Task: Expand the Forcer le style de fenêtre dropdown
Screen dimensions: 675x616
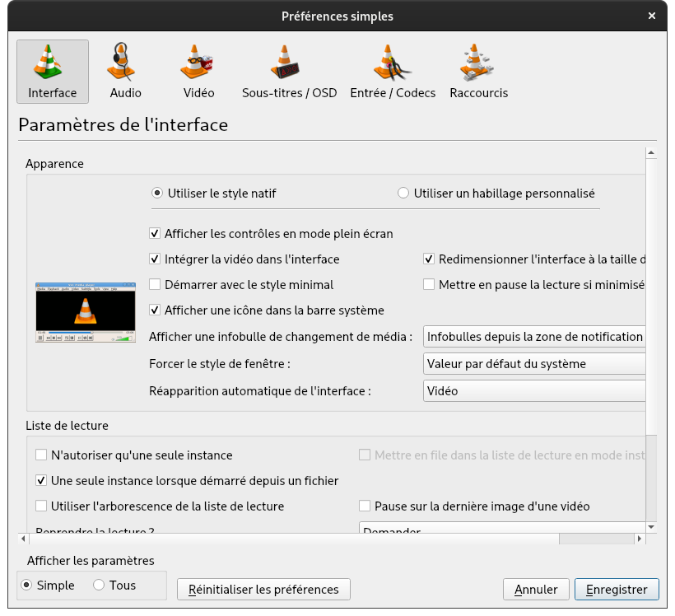Action: (533, 363)
